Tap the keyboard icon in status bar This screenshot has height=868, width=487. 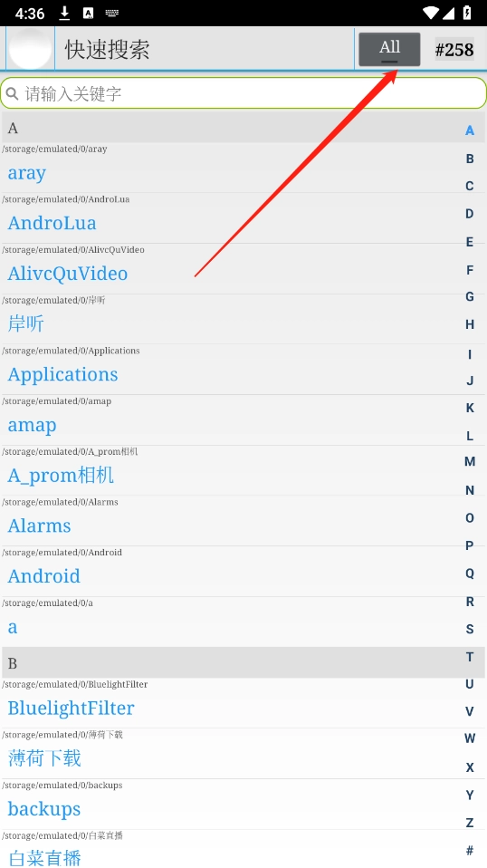pos(112,14)
